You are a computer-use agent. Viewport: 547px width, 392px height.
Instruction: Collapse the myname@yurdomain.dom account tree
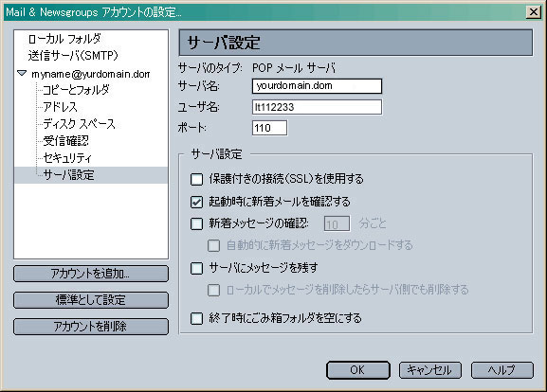[22, 73]
